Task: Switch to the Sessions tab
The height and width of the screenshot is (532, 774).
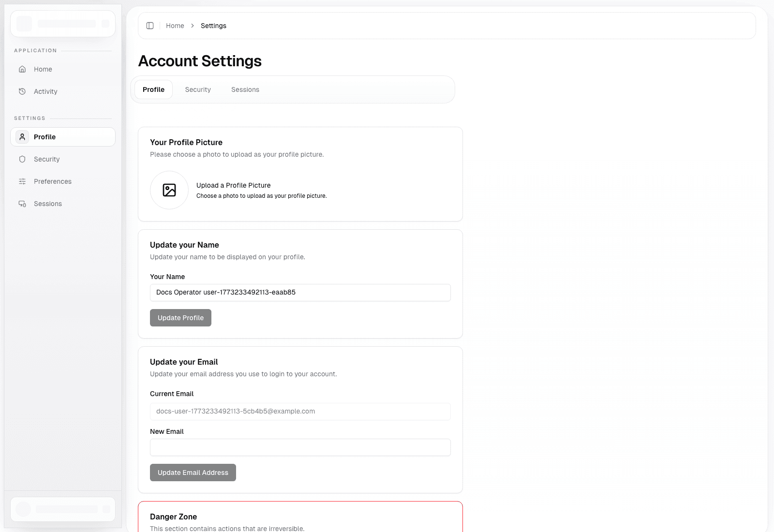Action: coord(245,89)
